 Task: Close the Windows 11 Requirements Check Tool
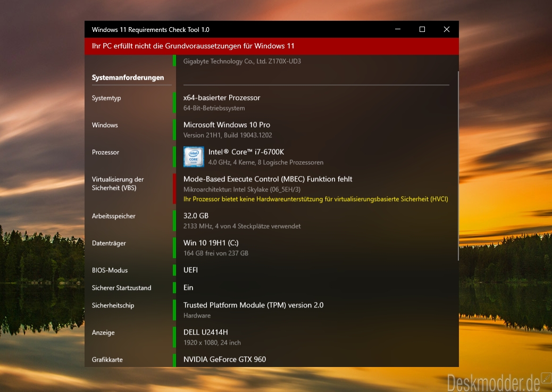pos(446,29)
